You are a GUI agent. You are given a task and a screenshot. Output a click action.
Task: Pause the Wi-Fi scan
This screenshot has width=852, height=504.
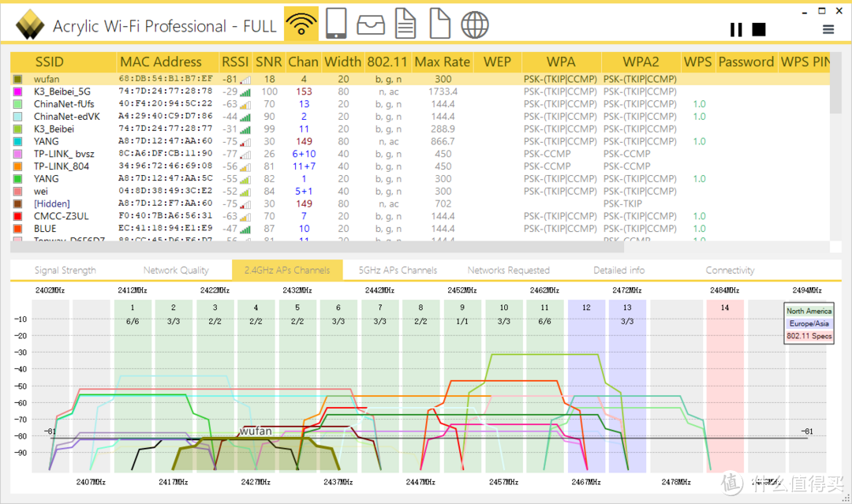point(736,29)
